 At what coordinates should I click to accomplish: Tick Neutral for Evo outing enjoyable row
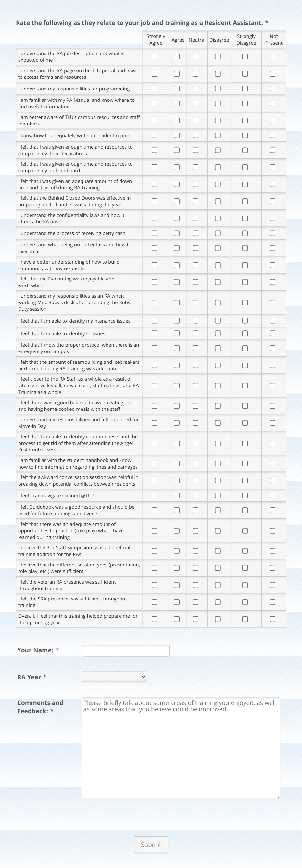[x=195, y=282]
